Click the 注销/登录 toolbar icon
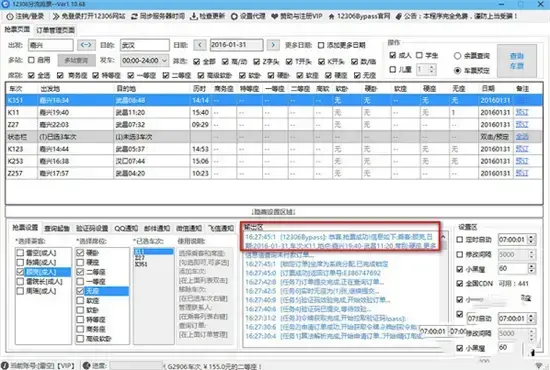The width and height of the screenshot is (550, 370). point(25,16)
